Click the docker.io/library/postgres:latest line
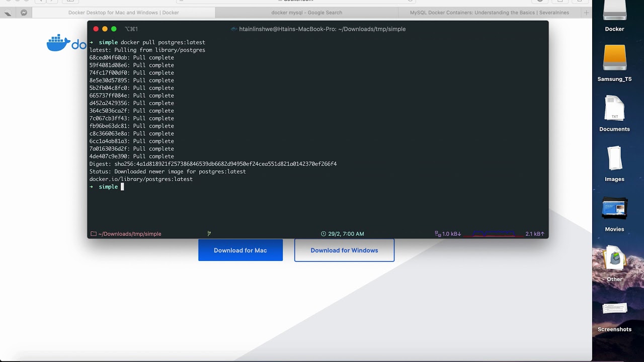Viewport: 644px width, 362px height. (x=141, y=179)
